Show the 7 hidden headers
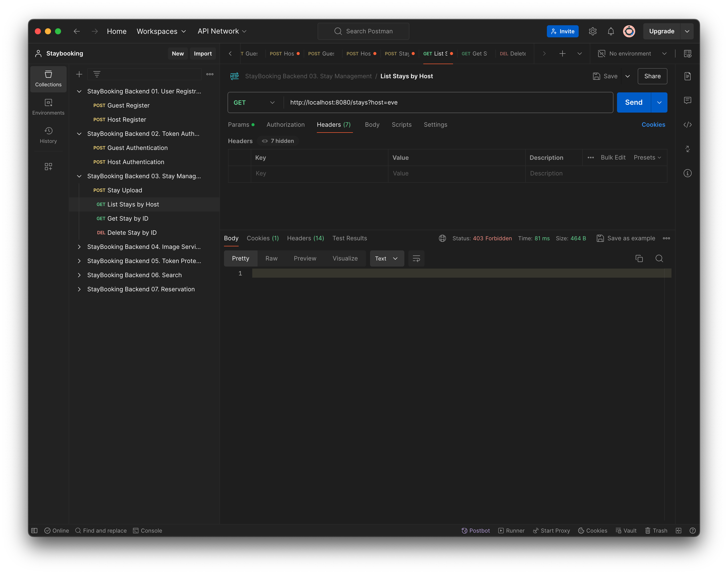The height and width of the screenshot is (574, 728). 278,141
